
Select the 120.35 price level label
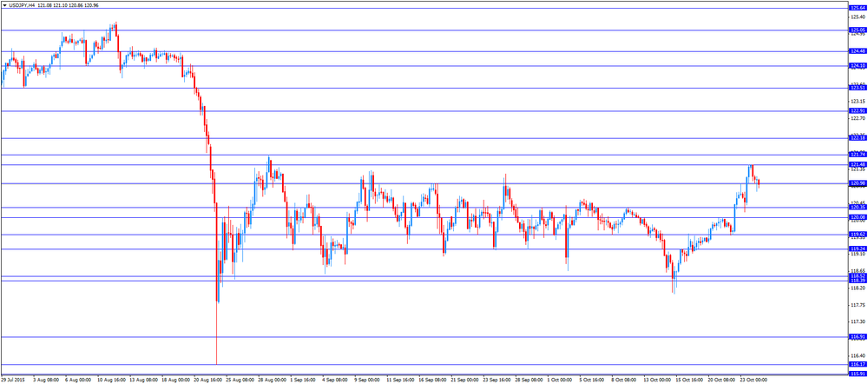(x=858, y=208)
